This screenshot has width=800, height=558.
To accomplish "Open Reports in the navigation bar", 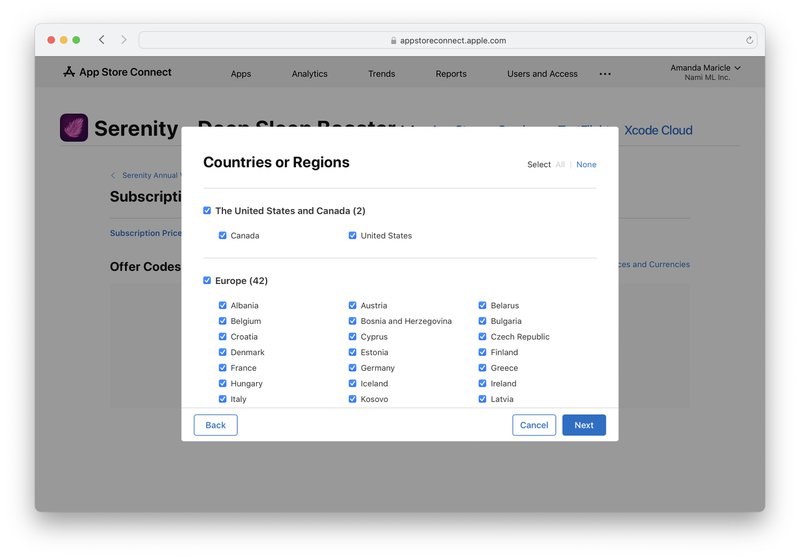I will coord(451,74).
